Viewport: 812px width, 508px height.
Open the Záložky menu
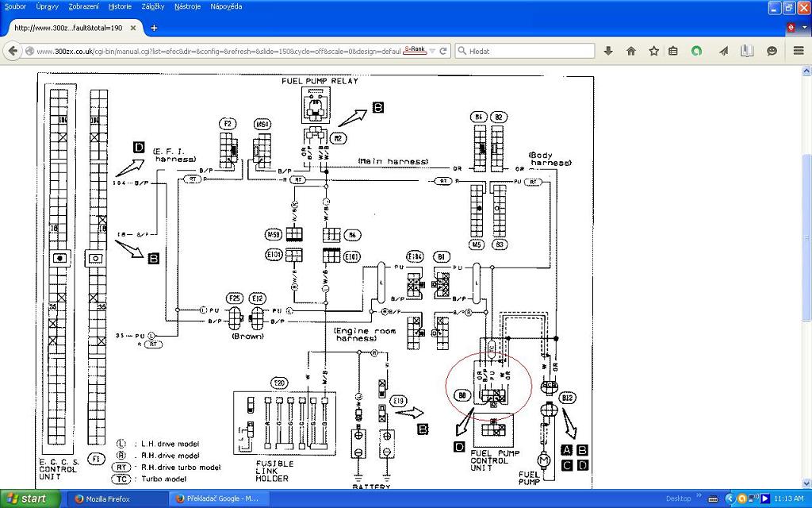tap(153, 6)
